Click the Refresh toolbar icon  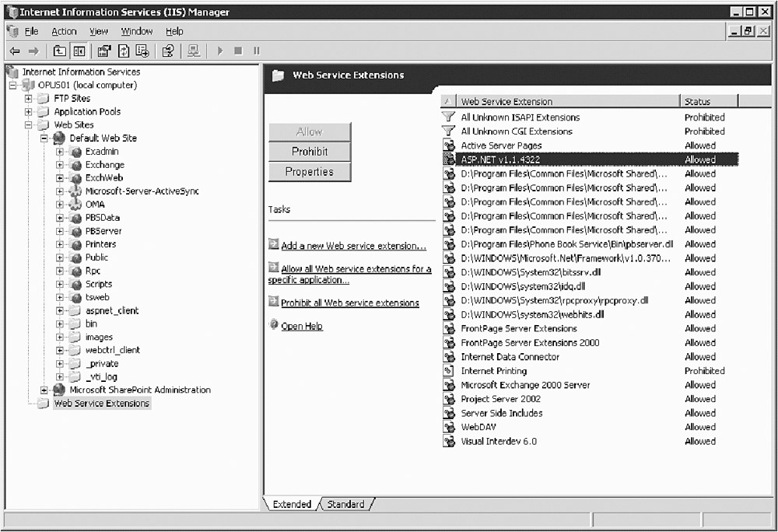point(123,51)
